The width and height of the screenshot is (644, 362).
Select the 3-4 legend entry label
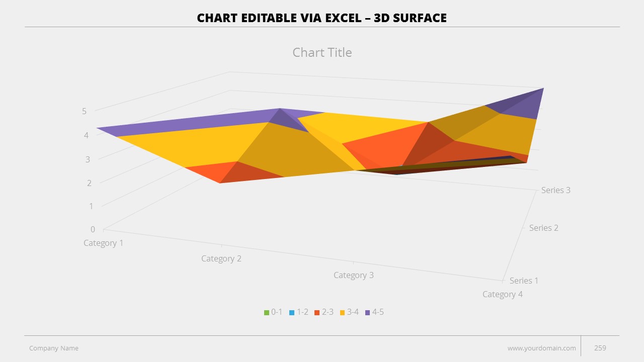pyautogui.click(x=353, y=312)
